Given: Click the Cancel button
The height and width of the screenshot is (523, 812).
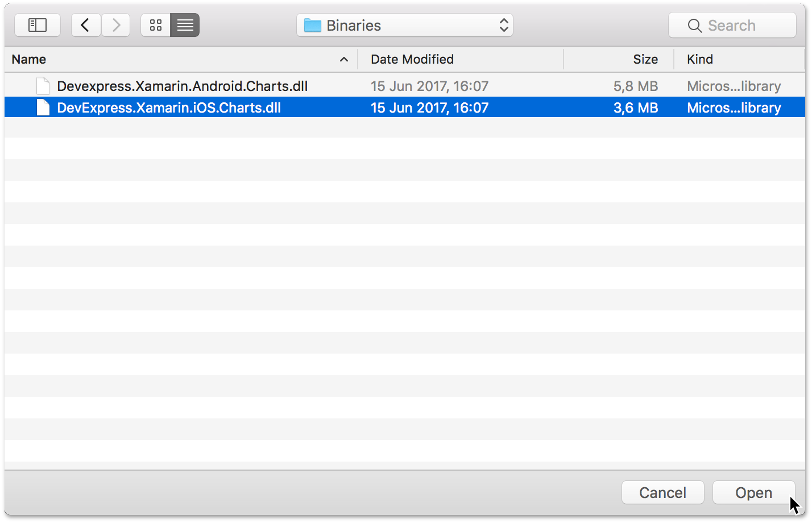Looking at the screenshot, I should tap(662, 492).
